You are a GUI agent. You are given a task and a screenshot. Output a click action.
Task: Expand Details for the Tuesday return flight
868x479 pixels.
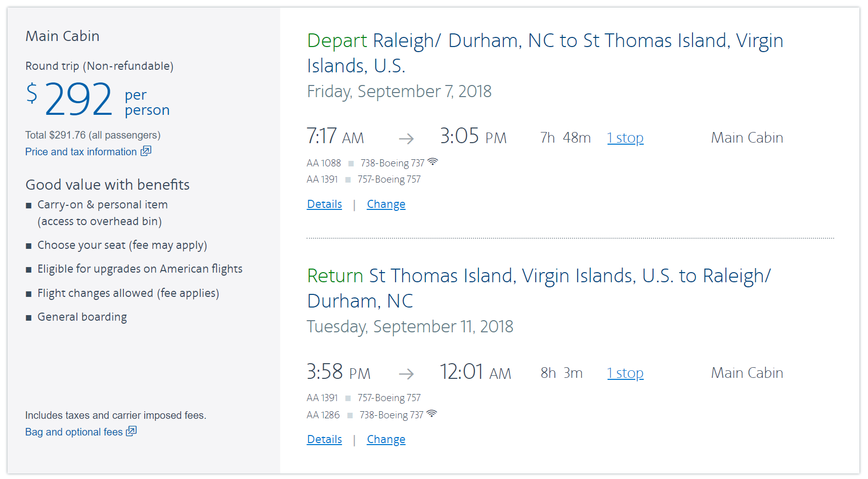(x=324, y=440)
